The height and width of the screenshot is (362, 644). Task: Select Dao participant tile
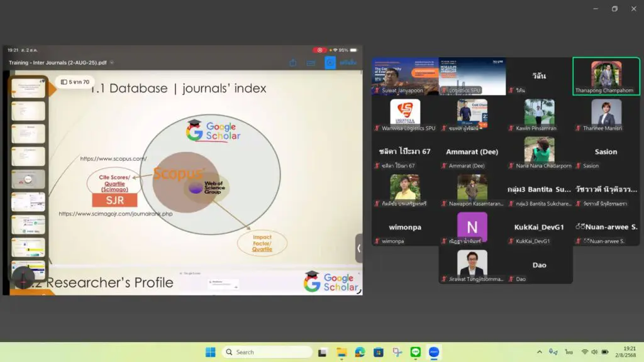click(539, 265)
